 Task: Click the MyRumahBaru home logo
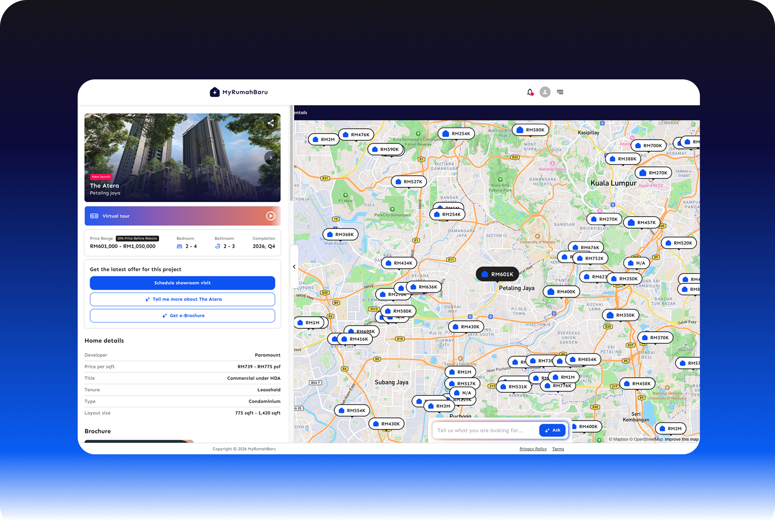pos(239,92)
